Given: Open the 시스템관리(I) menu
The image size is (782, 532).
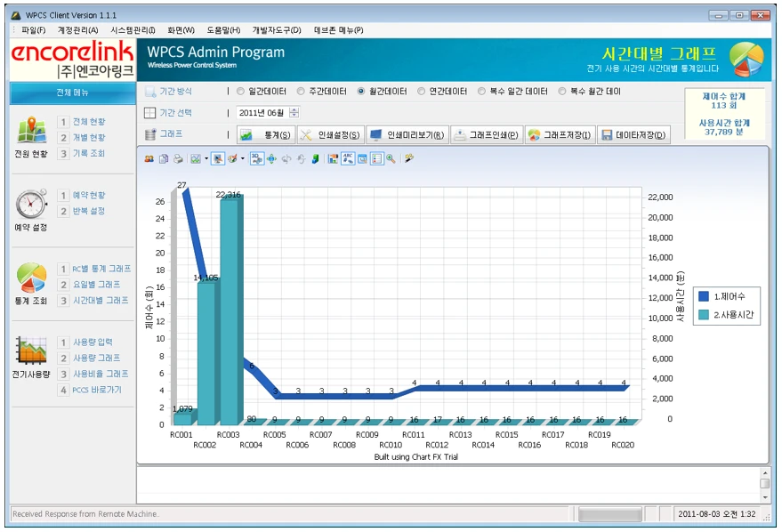Looking at the screenshot, I should pyautogui.click(x=133, y=30).
